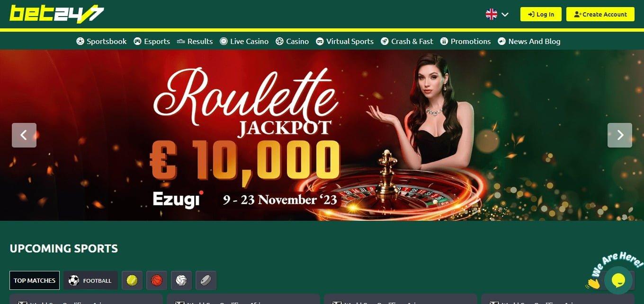Click the Create Account button
The width and height of the screenshot is (644, 304).
[x=600, y=14]
